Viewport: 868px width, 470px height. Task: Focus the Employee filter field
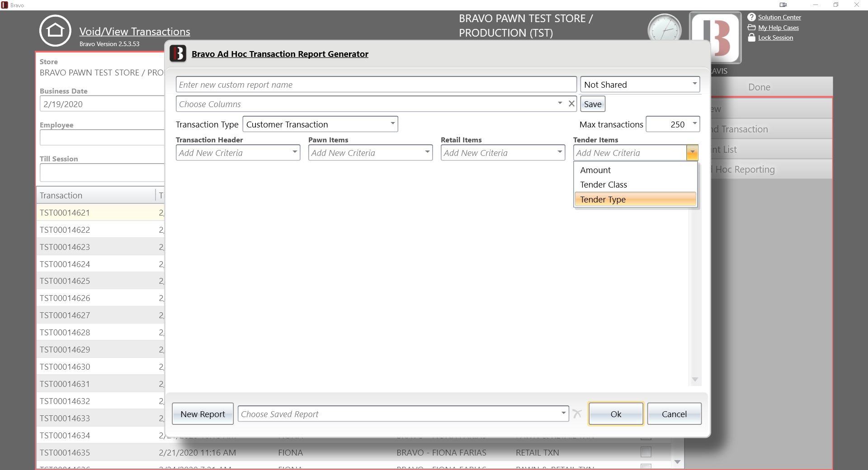coord(102,137)
